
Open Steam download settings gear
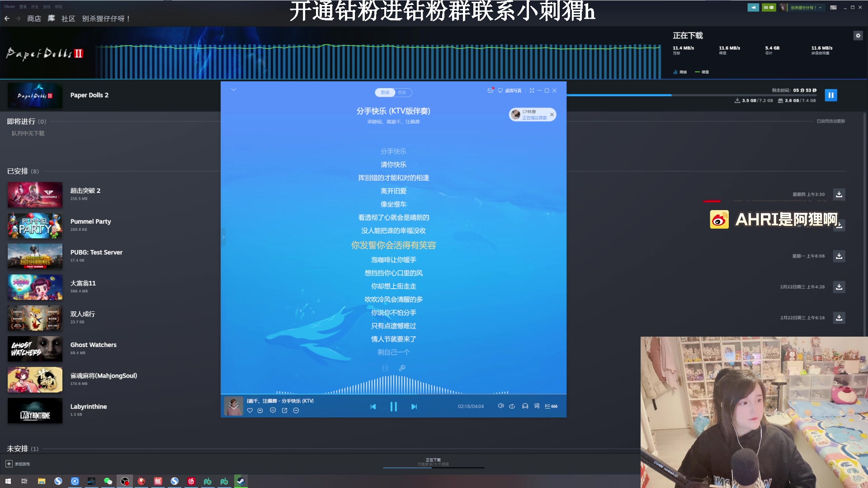[x=858, y=36]
